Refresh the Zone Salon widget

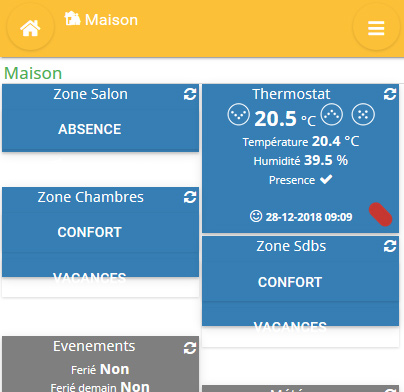click(x=190, y=94)
